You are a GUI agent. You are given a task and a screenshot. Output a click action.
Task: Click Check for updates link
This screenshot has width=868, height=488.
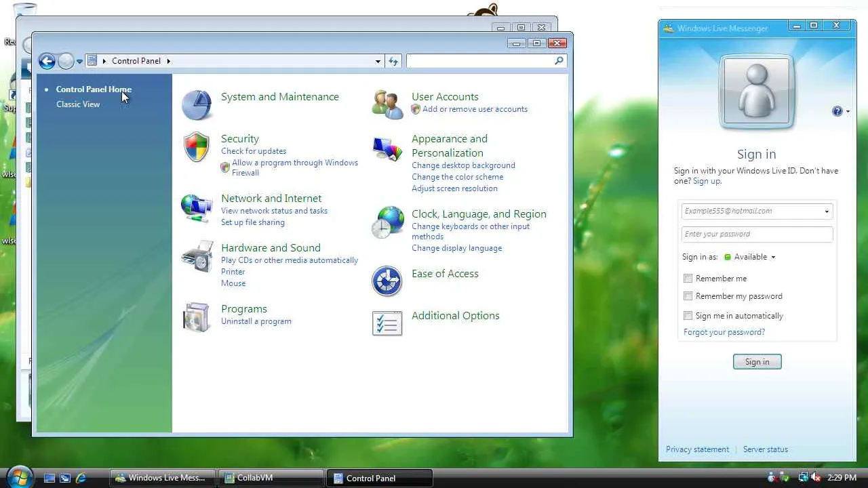254,151
